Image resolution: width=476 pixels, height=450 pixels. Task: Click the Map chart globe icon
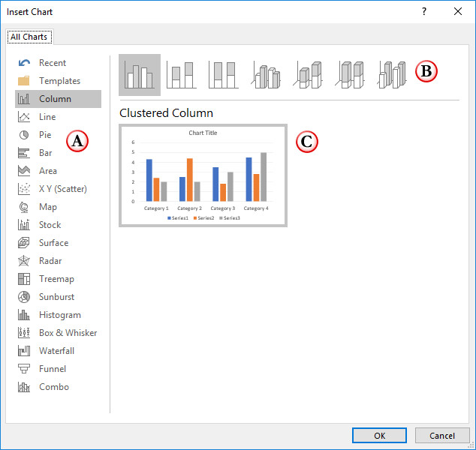click(x=24, y=207)
